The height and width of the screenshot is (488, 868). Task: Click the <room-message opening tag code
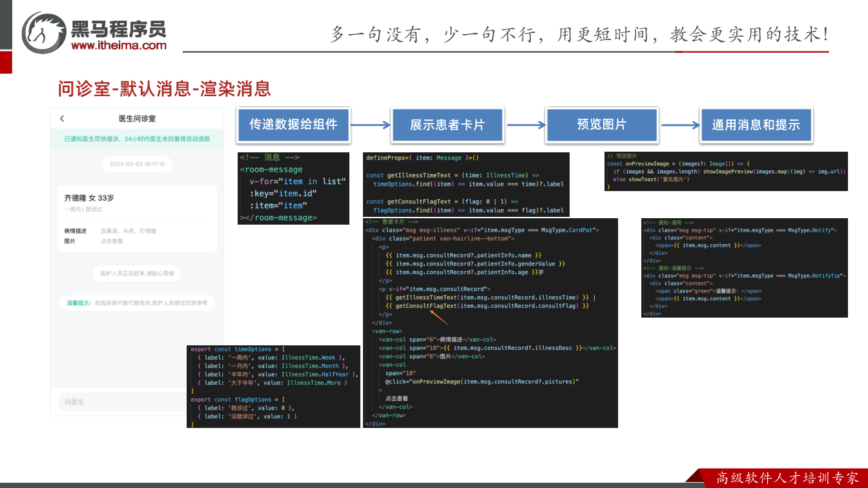tap(271, 169)
